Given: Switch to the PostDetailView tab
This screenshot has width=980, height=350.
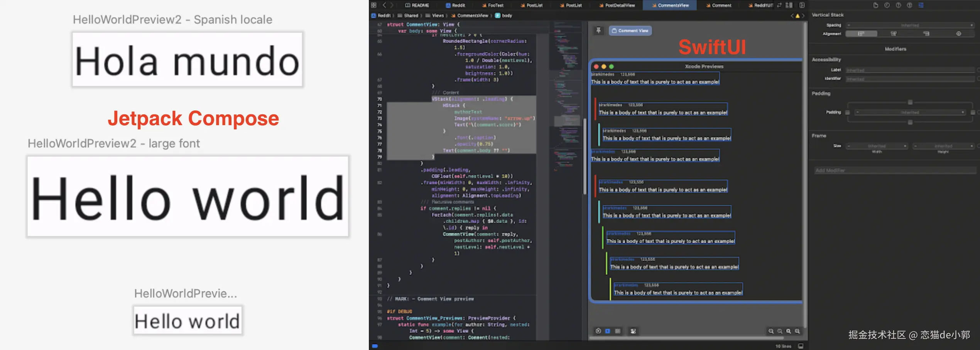Looking at the screenshot, I should [x=617, y=5].
